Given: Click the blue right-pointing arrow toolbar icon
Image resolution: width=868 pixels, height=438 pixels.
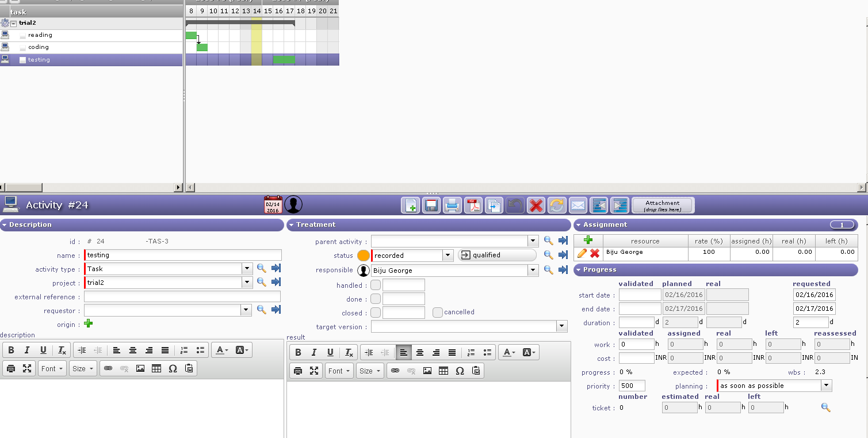Looking at the screenshot, I should click(x=620, y=205).
